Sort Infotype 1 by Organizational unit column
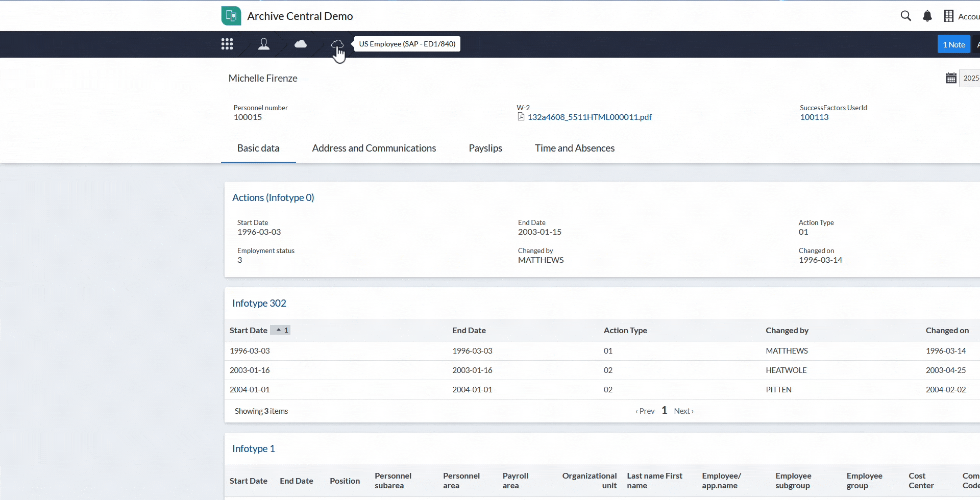Screen dimensions: 980x500 pos(590,481)
